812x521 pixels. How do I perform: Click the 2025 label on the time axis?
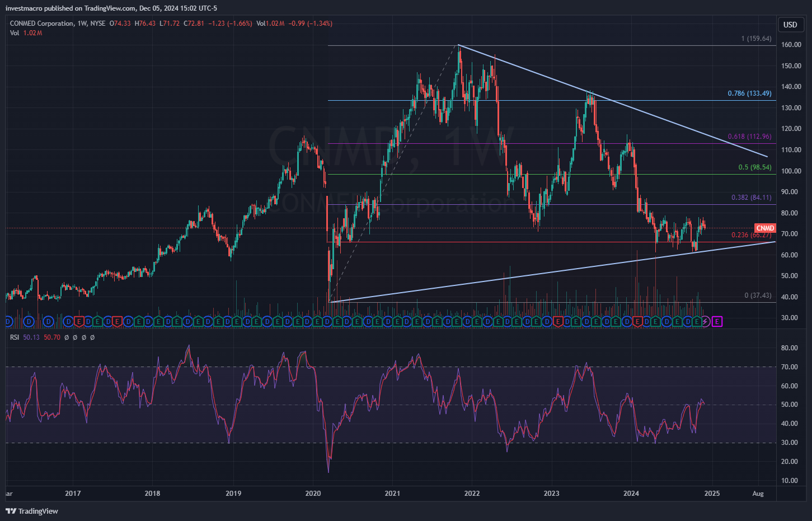[712, 494]
